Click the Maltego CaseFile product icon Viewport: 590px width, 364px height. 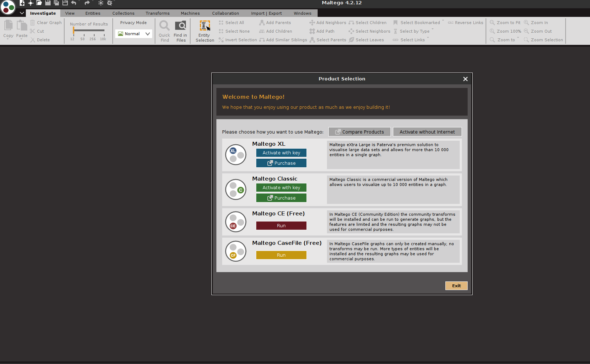pos(236,251)
